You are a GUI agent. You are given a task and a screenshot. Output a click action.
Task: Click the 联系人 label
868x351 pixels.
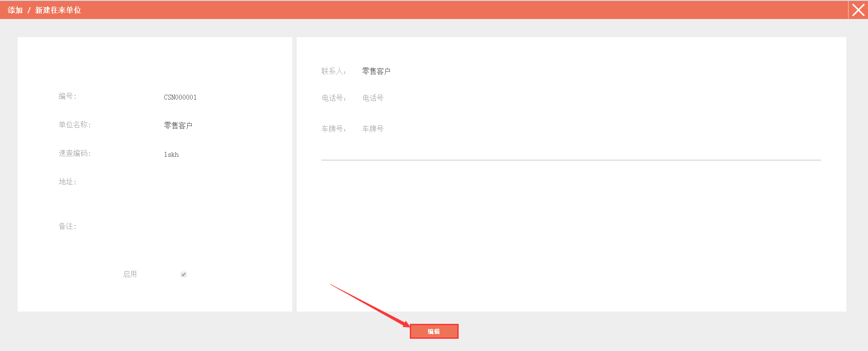click(x=333, y=71)
